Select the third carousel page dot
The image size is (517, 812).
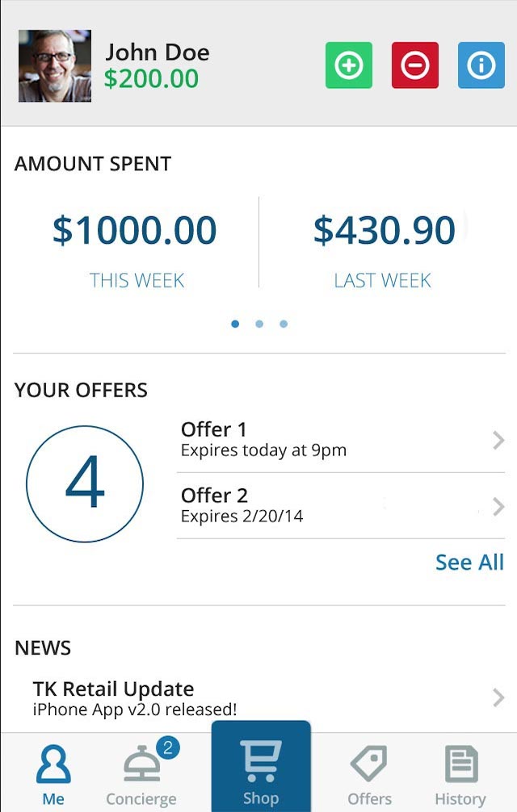(x=284, y=324)
